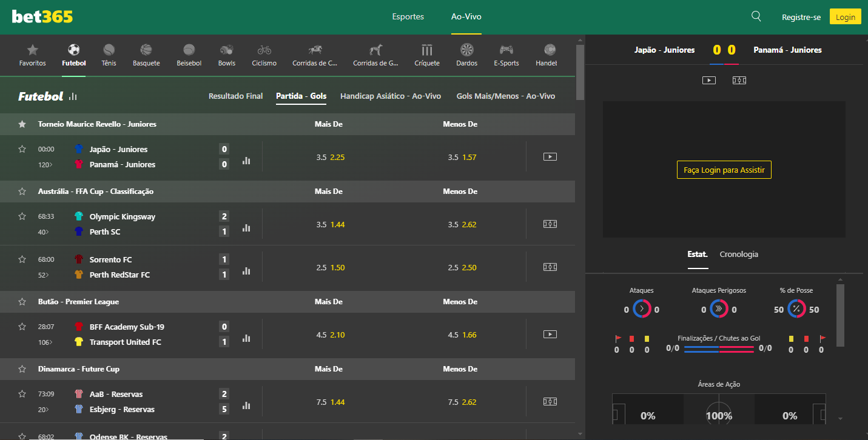The width and height of the screenshot is (868, 440).
Task: Switch to Handicap Asiático - Ao-Vivo tab
Action: click(391, 96)
